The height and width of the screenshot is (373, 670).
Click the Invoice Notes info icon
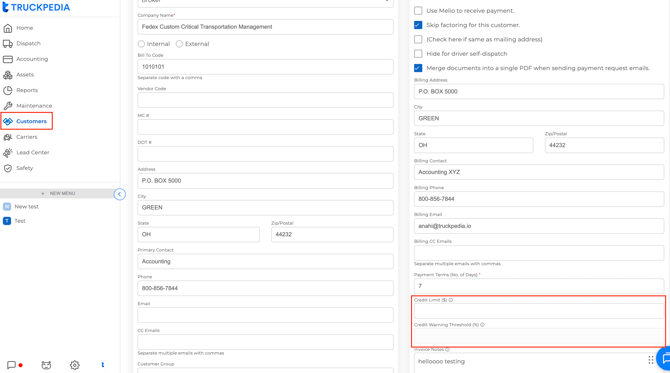[447, 350]
